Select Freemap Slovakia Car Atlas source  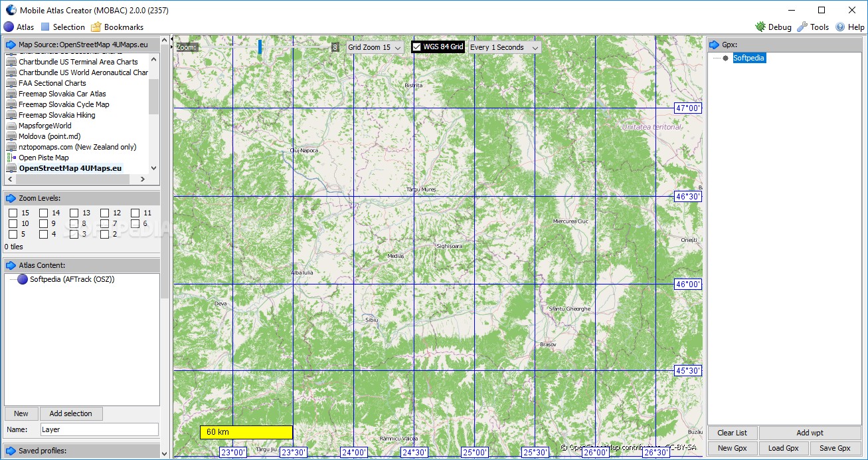[62, 94]
